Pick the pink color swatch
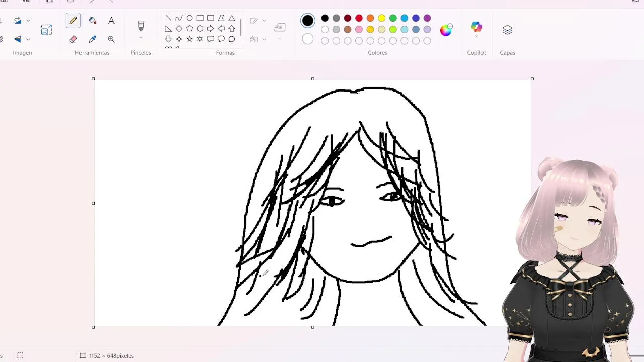Image resolution: width=644 pixels, height=362 pixels. point(359,30)
